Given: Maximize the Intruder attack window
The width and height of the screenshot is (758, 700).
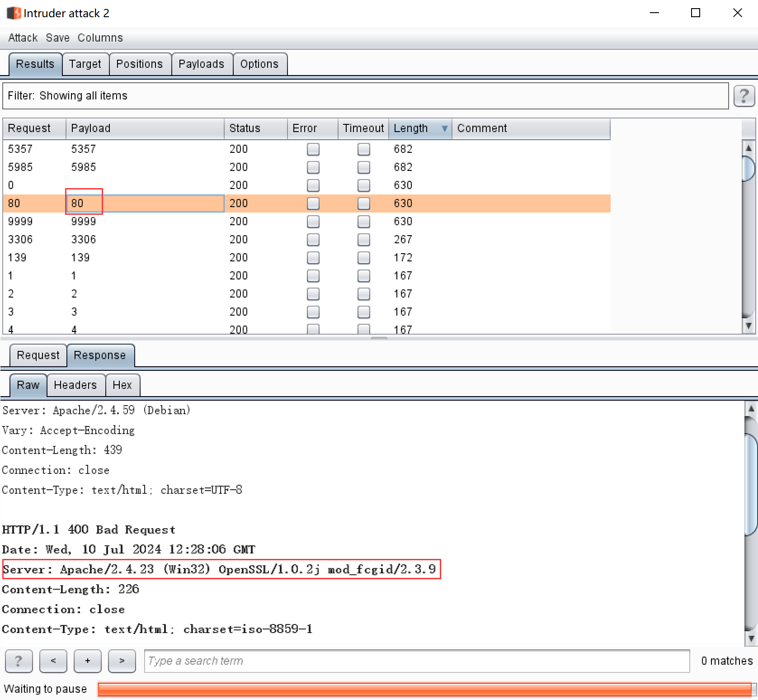Looking at the screenshot, I should coord(696,13).
